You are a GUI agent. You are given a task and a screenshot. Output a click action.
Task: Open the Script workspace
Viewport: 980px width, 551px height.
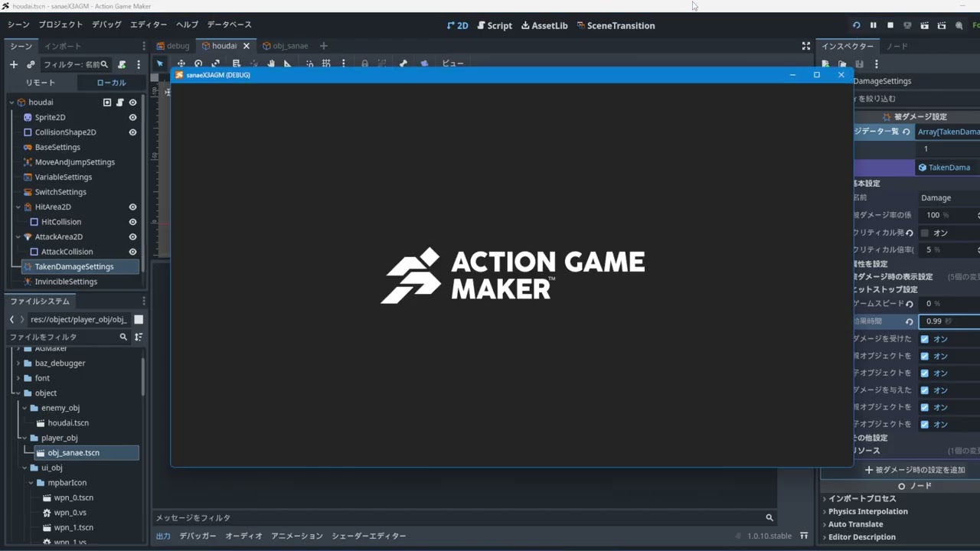point(494,25)
